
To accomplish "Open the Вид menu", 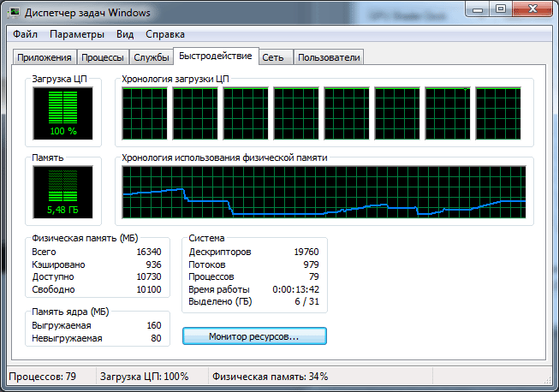I will [125, 34].
